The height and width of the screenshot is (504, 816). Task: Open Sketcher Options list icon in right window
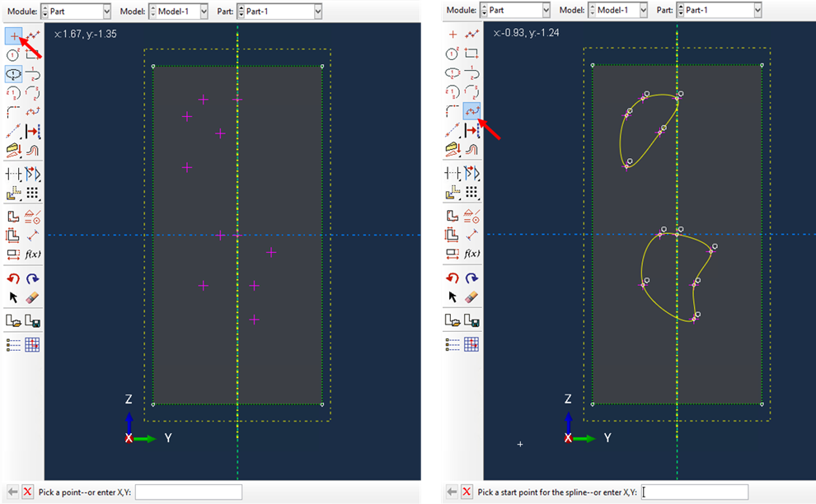pyautogui.click(x=453, y=343)
